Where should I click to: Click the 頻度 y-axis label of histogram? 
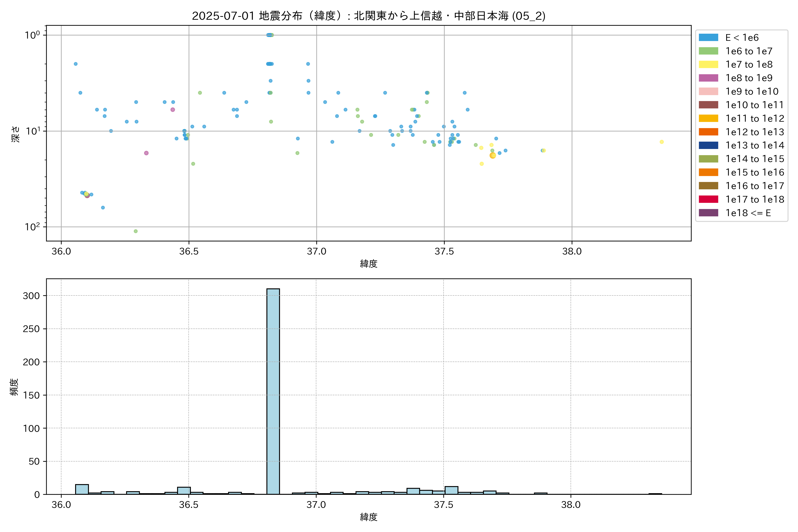pos(14,387)
